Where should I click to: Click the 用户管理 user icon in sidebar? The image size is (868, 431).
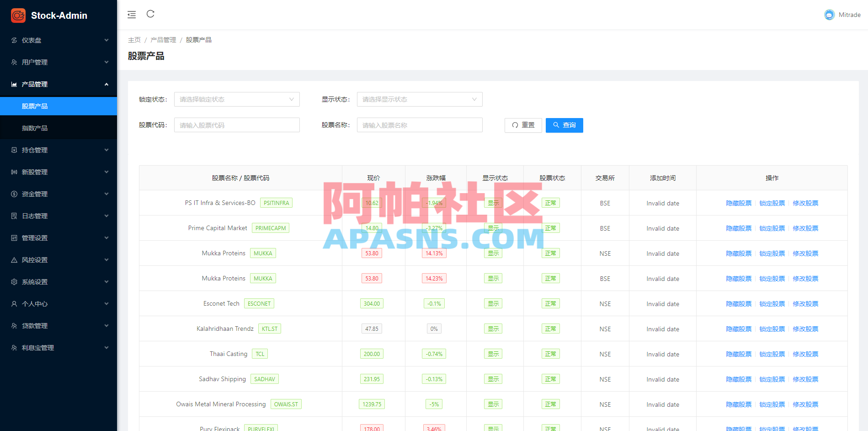(x=14, y=62)
